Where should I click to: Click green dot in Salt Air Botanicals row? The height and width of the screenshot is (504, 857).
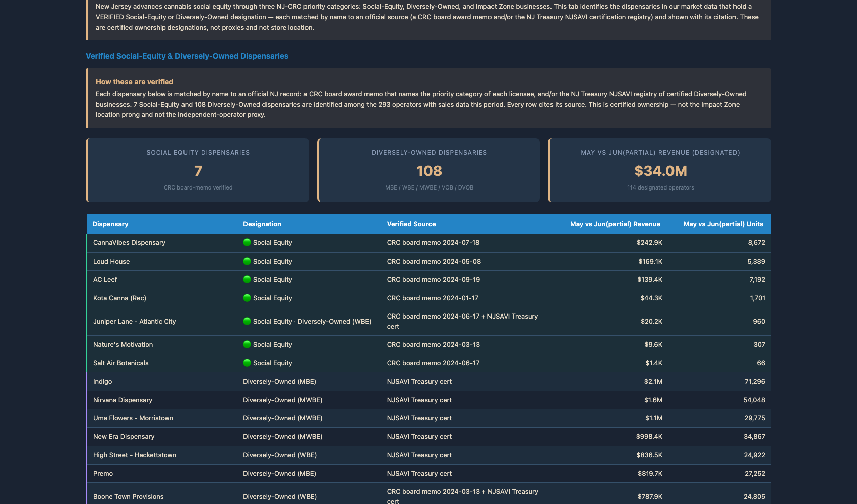click(x=247, y=363)
